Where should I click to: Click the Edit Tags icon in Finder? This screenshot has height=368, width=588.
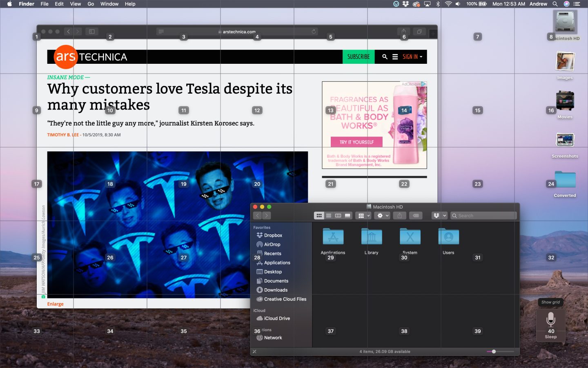(416, 215)
